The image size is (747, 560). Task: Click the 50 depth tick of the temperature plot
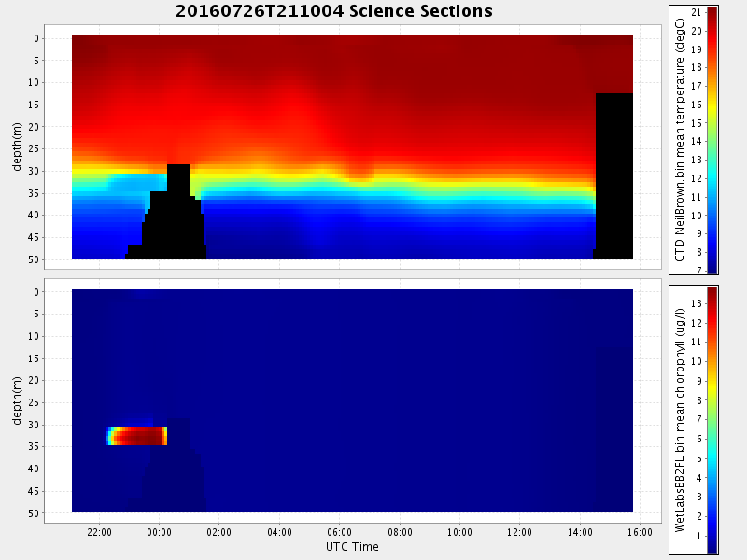(32, 259)
